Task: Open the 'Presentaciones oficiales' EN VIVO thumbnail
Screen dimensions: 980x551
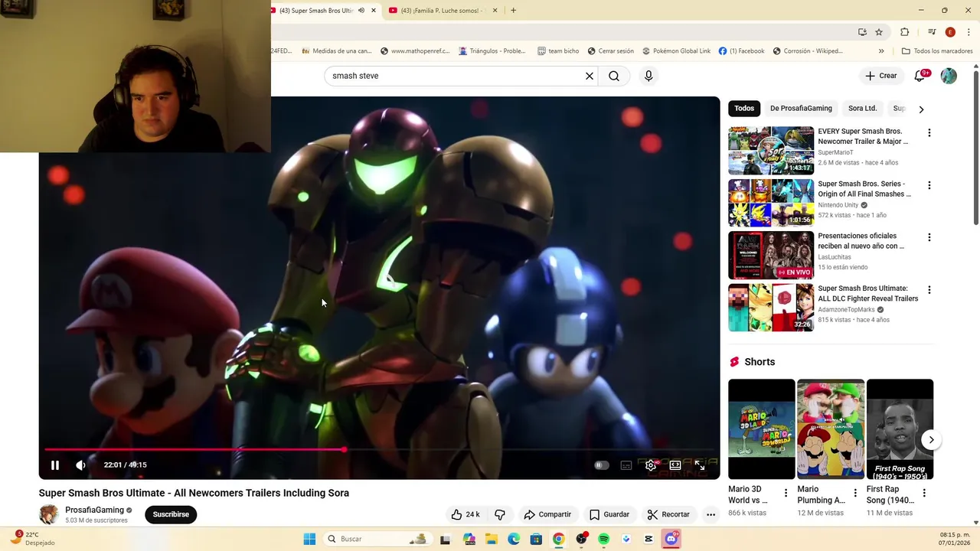Action: pos(771,256)
